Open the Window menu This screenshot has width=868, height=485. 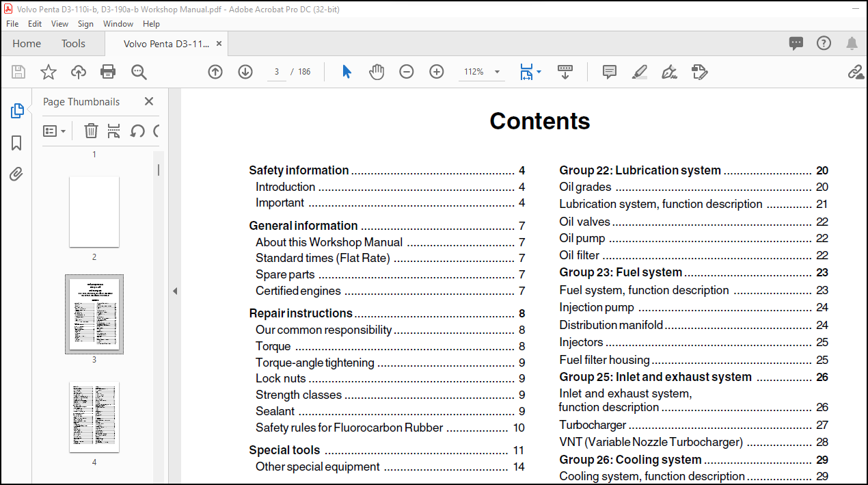(x=118, y=23)
